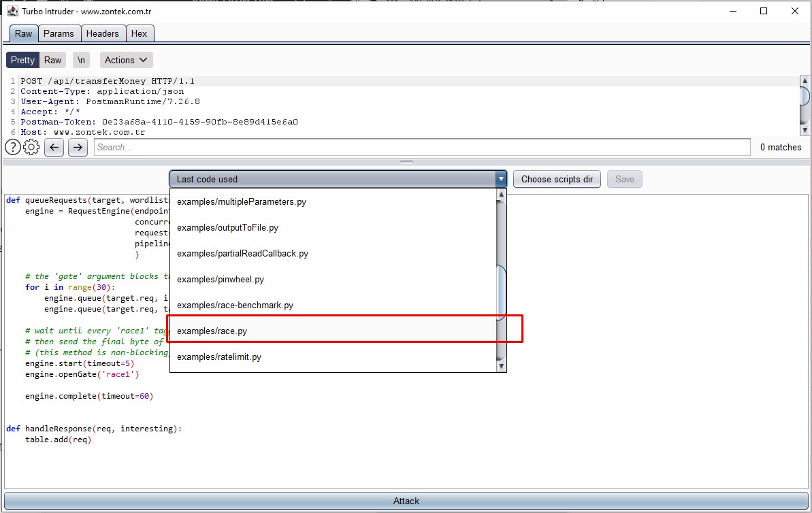This screenshot has width=812, height=513.
Task: Open the Actions dropdown
Action: point(125,60)
